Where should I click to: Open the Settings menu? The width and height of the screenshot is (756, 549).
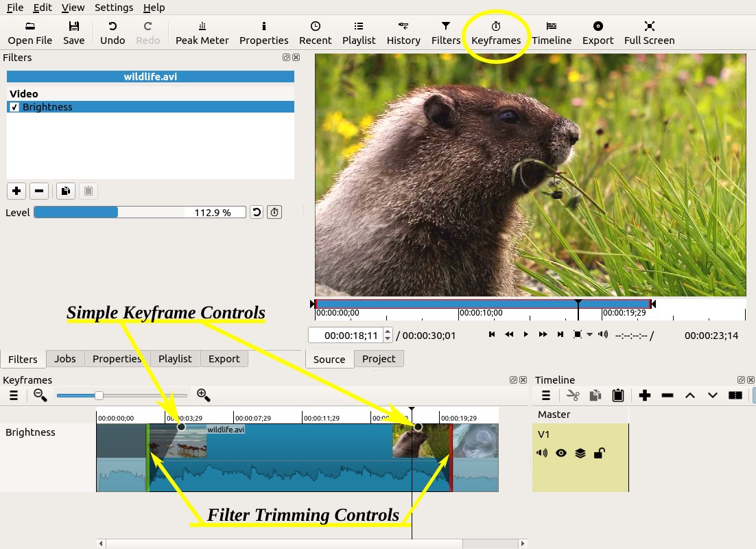pyautogui.click(x=114, y=8)
